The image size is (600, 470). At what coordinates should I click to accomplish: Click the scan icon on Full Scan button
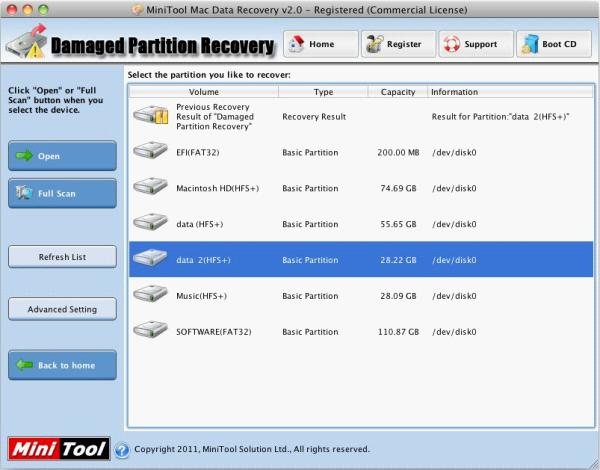click(x=24, y=193)
